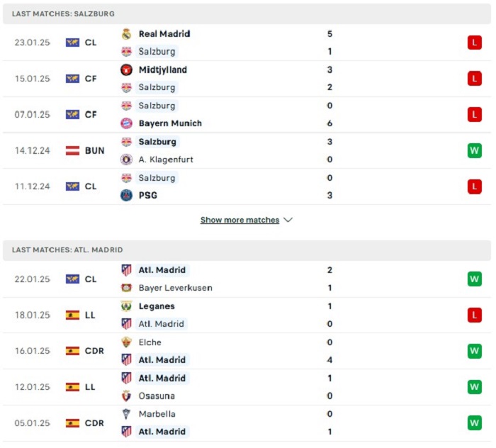Click the Spanish flag beside CDR on 16.01.25
The height and width of the screenshot is (448, 496).
(x=72, y=351)
